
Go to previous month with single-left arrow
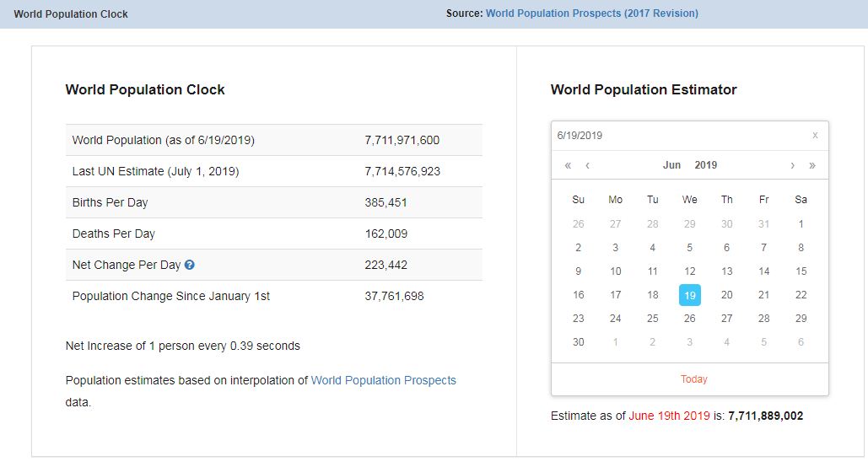(x=587, y=165)
